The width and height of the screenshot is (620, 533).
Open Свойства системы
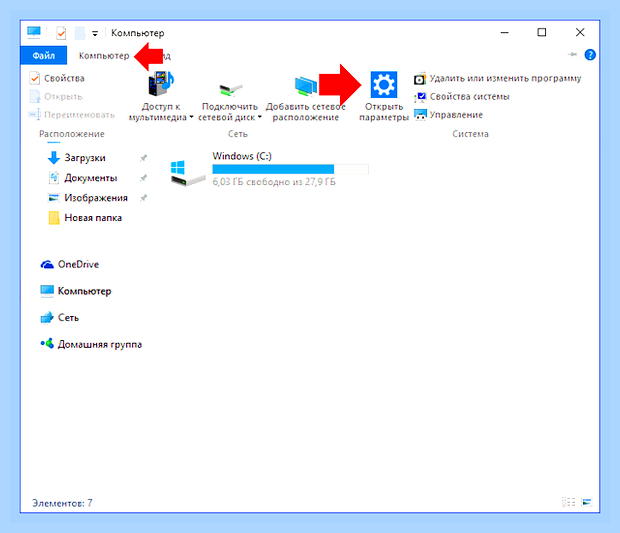pos(462,96)
